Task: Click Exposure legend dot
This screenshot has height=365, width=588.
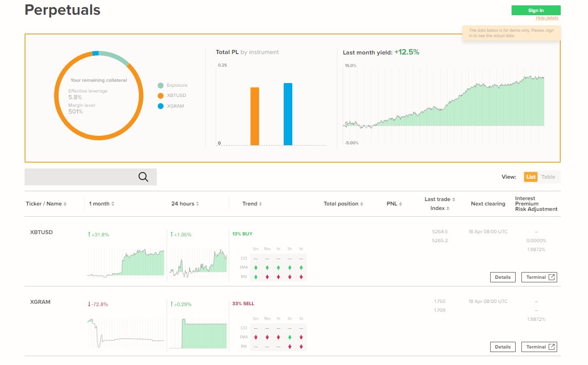Action: (160, 85)
